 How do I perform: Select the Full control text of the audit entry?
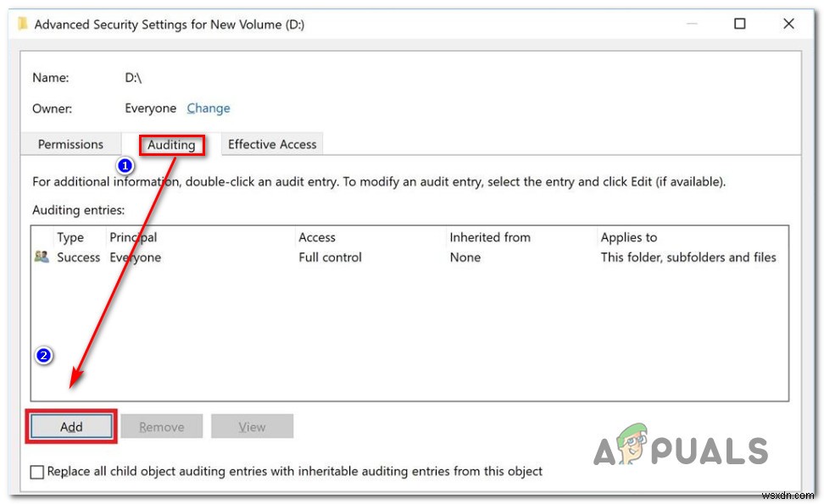pos(330,258)
